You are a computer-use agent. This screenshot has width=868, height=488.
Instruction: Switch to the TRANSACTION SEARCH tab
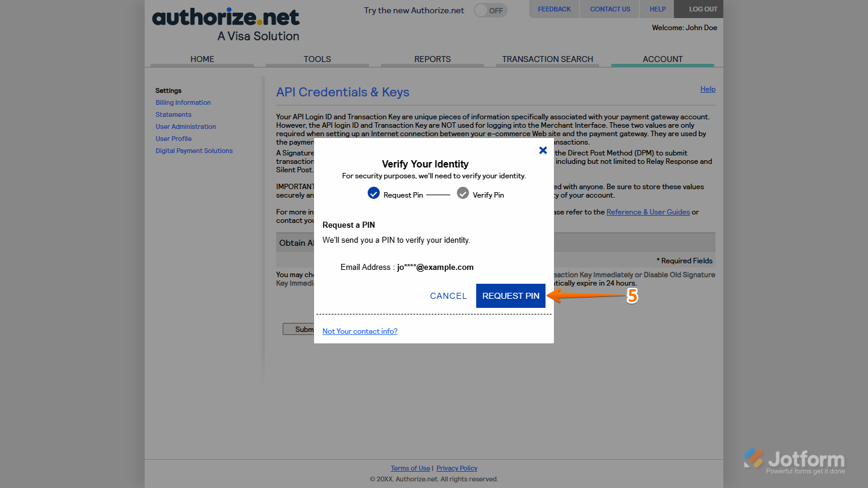click(x=547, y=58)
